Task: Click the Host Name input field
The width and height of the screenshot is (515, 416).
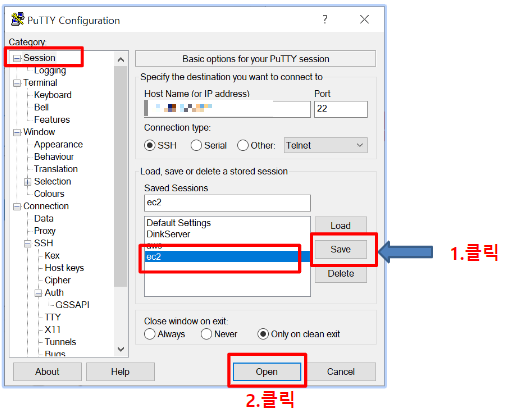Action: point(227,109)
